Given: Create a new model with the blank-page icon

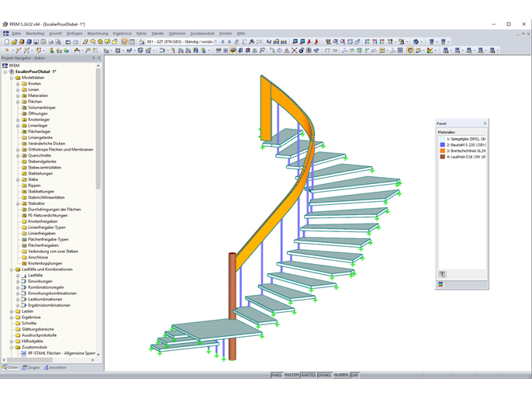Looking at the screenshot, I should pos(7,42).
